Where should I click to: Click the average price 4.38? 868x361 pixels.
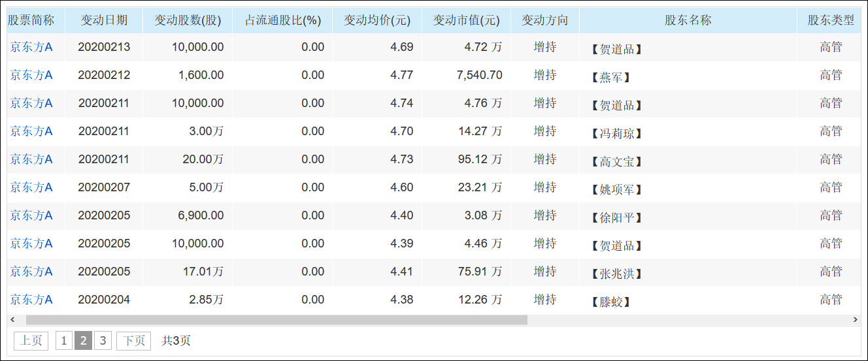(401, 300)
